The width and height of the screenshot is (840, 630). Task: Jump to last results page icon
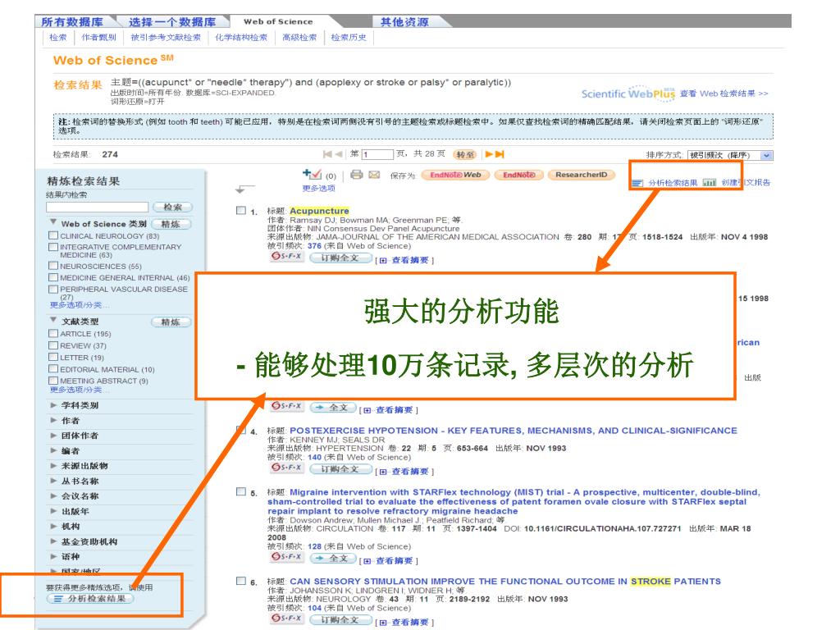[500, 154]
